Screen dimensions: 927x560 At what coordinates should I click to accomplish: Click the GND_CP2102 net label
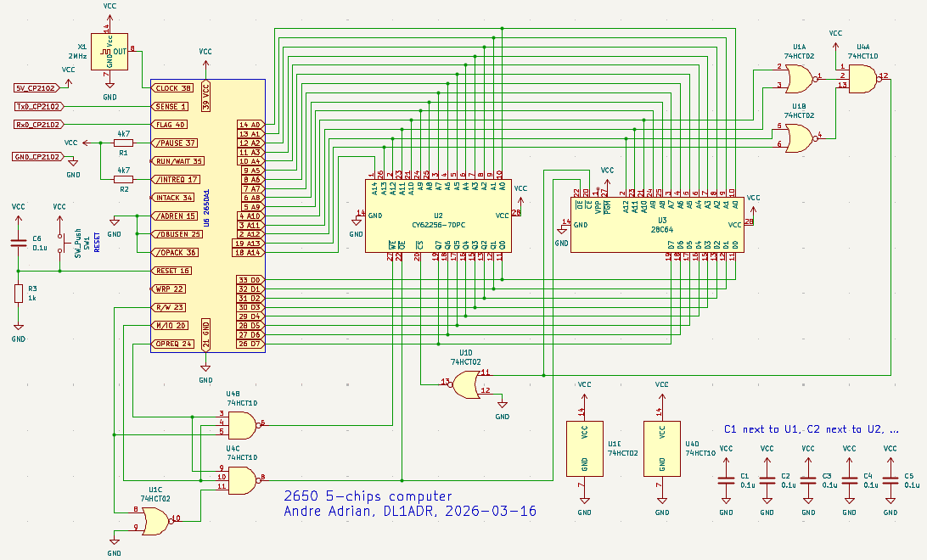click(37, 157)
